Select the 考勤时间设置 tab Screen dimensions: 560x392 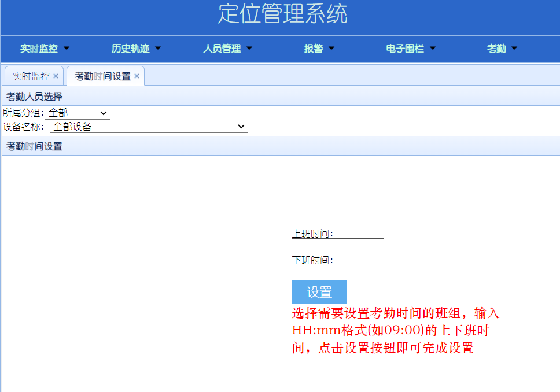click(102, 76)
